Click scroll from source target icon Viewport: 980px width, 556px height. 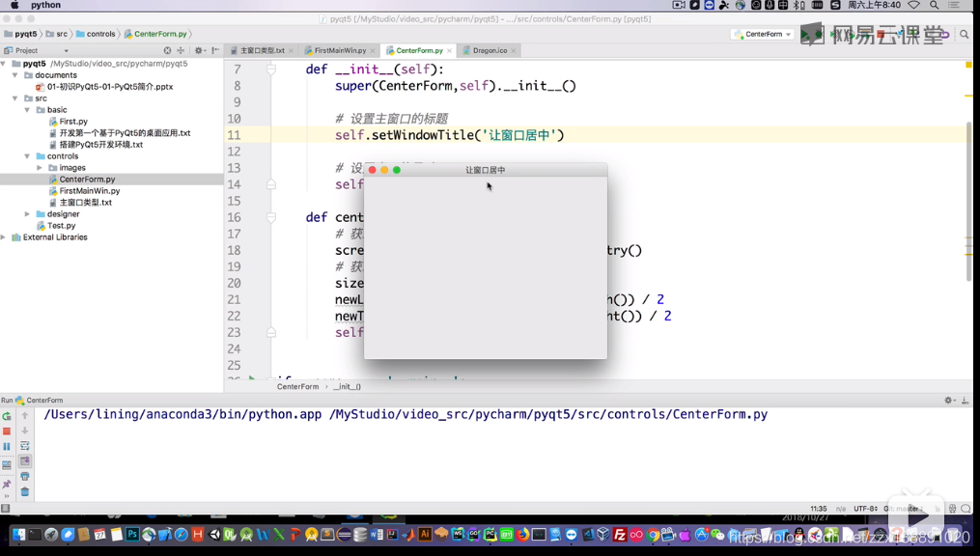167,50
